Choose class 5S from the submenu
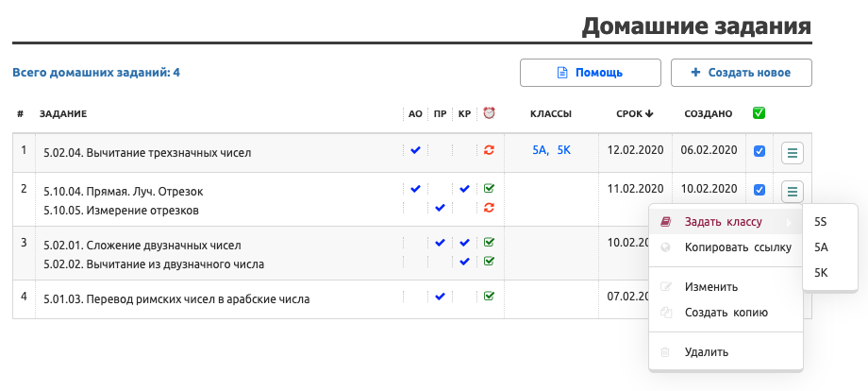Viewport: 868px width, 391px height. 820,222
